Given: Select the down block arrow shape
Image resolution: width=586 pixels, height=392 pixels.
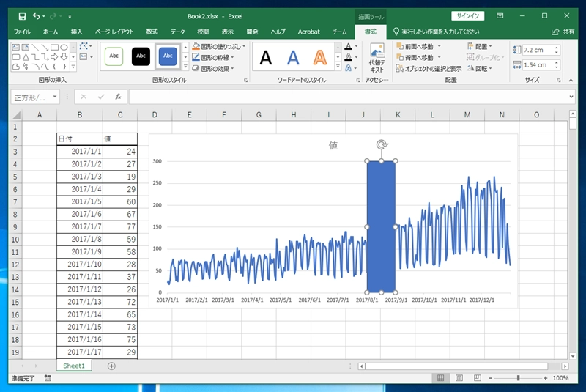Looking at the screenshot, I should click(64, 57).
